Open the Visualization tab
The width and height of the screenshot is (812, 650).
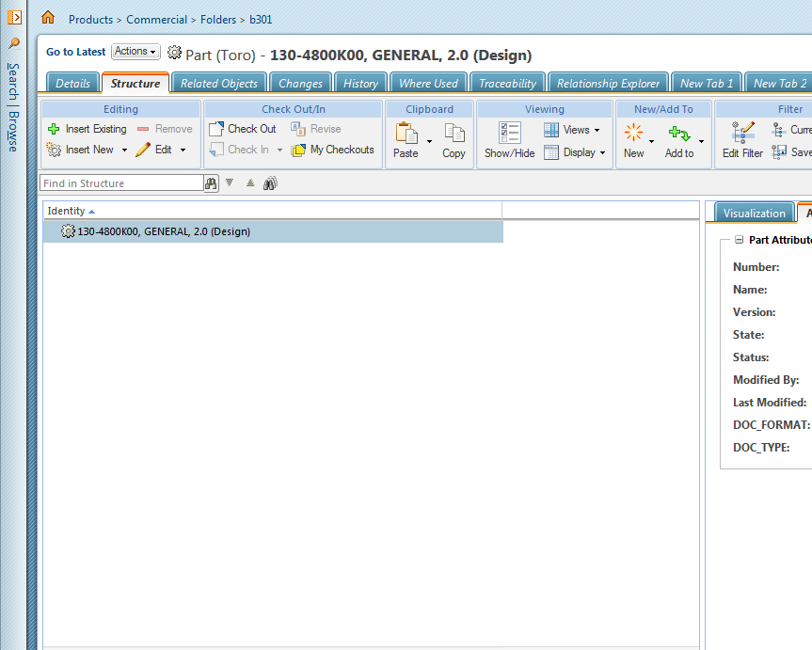[754, 213]
